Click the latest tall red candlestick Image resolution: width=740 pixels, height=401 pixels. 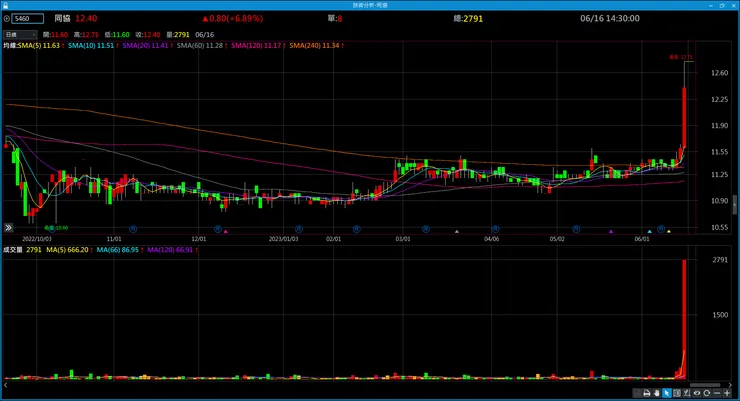point(684,117)
